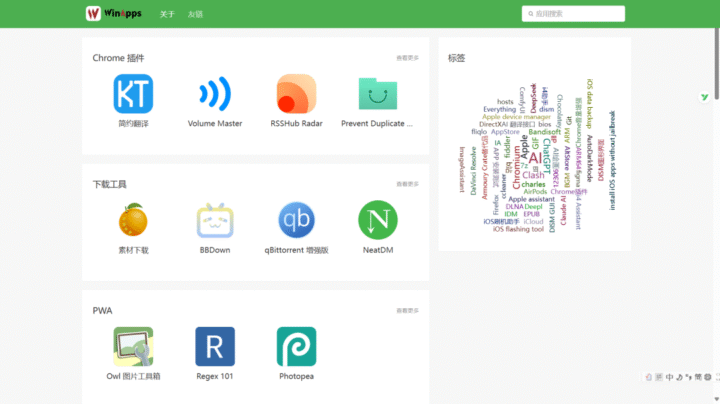Select the DLNA tag in cloud
The height and width of the screenshot is (404, 720).
[514, 207]
